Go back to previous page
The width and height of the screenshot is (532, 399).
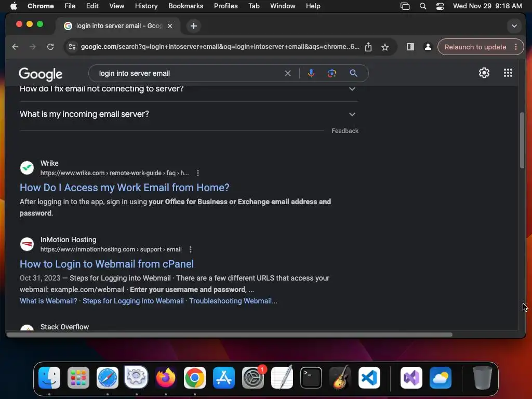pyautogui.click(x=15, y=47)
